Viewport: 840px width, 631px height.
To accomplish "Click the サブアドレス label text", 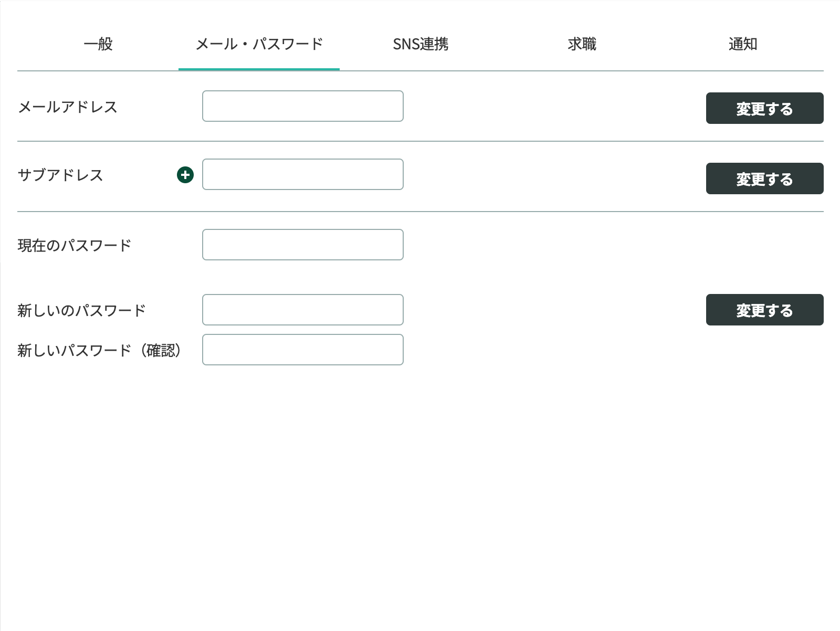I will 60,175.
